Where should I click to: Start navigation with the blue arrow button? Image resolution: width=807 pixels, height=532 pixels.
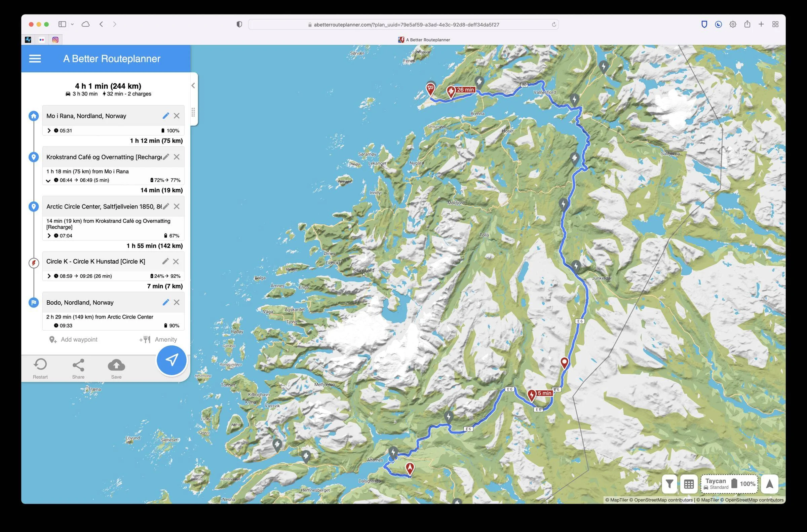point(171,360)
